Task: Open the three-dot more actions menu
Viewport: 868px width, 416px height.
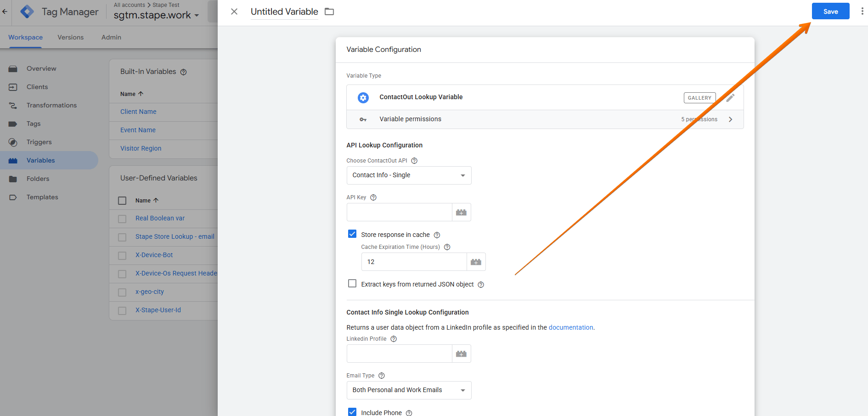Action: pyautogui.click(x=862, y=11)
